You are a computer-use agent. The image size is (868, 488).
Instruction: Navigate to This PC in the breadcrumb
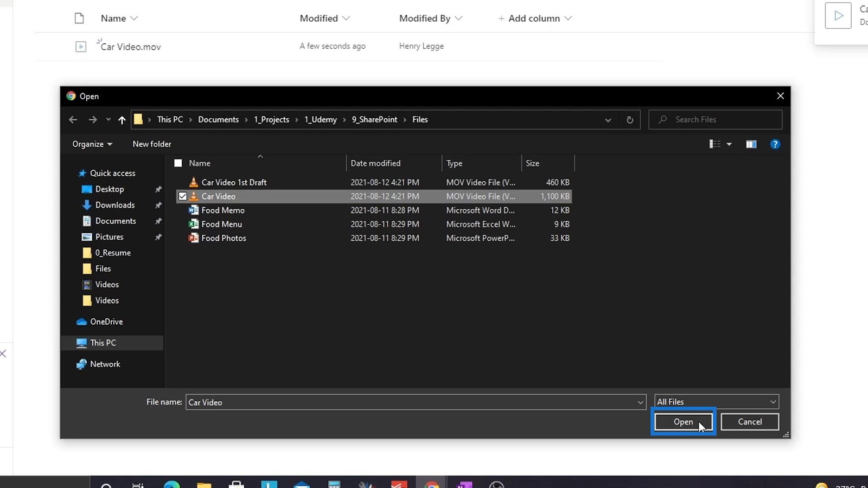coord(170,120)
